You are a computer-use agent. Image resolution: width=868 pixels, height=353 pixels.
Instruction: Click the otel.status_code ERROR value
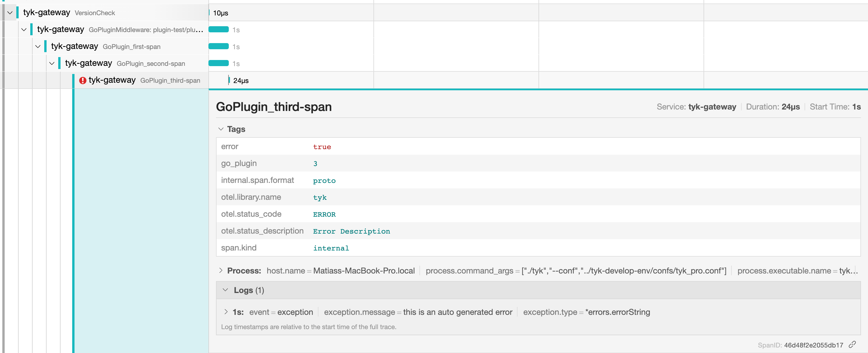click(324, 214)
